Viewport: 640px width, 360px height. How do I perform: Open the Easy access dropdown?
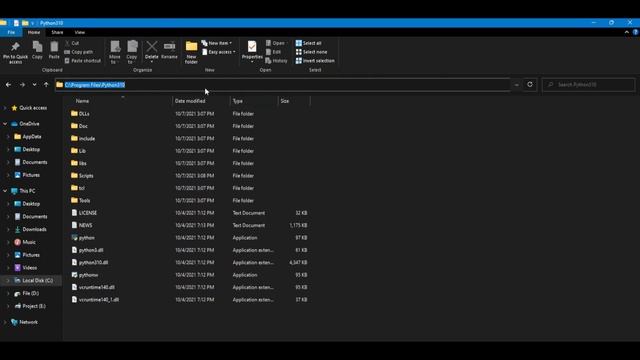(219, 52)
